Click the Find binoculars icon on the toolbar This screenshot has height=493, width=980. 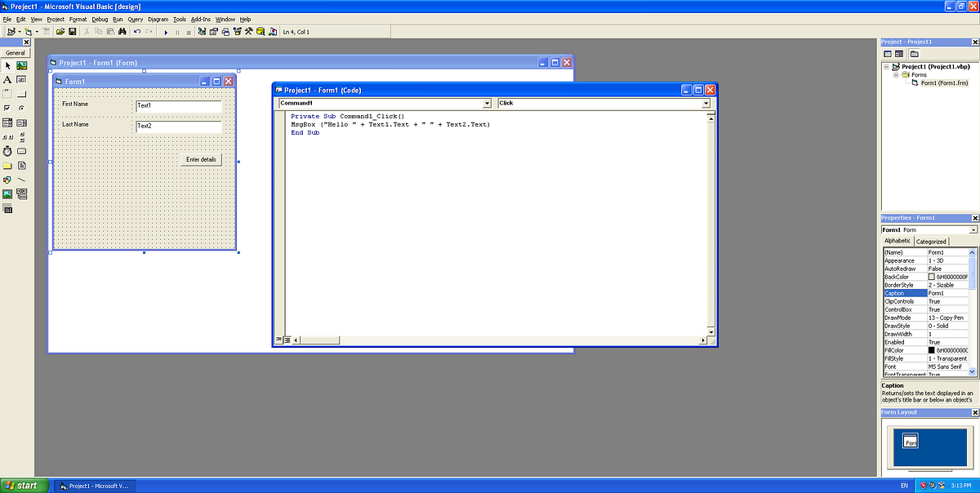click(x=122, y=31)
